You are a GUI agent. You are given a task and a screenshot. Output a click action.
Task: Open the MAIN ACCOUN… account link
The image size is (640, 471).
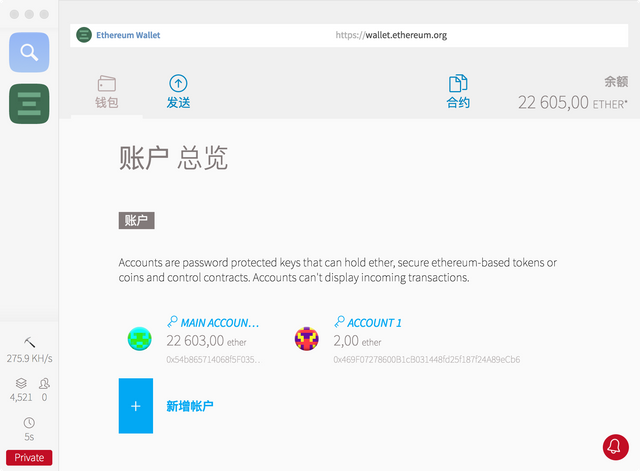click(x=220, y=323)
